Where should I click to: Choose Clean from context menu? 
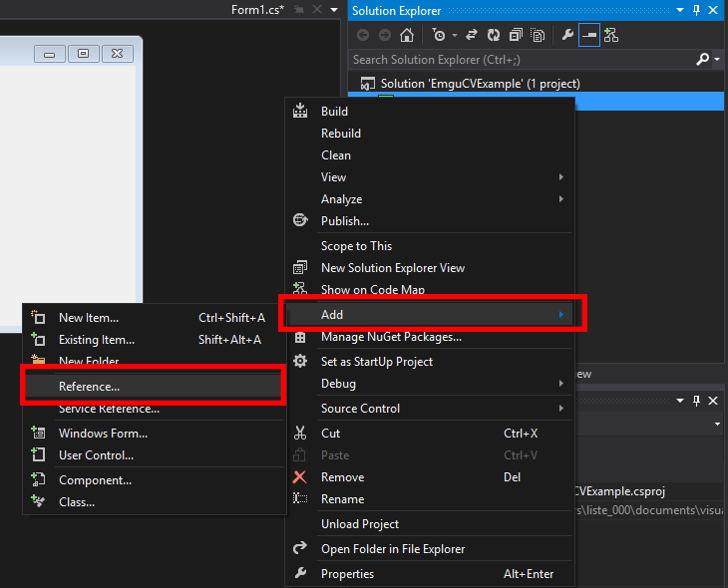coord(430,155)
